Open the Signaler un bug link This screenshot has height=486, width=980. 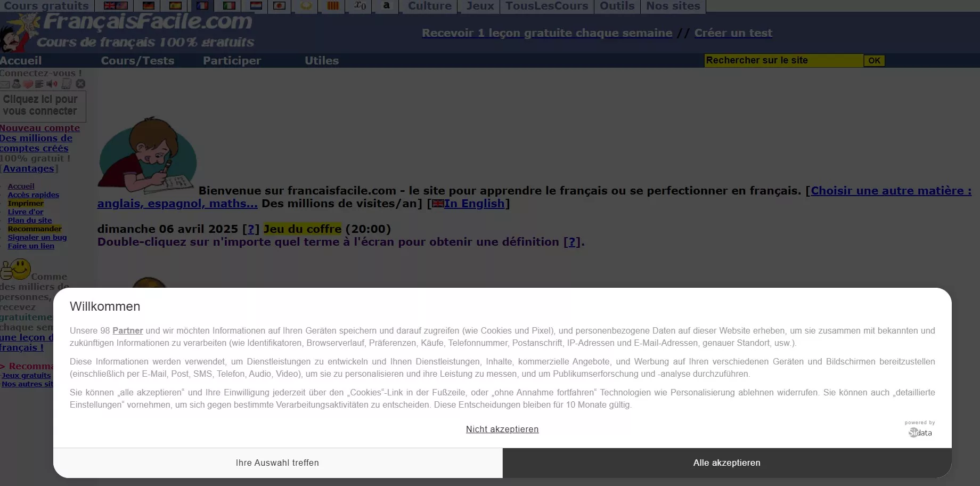37,237
